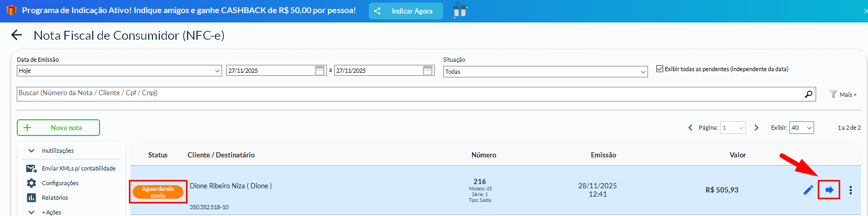
Task: Click the Nova nota button
Action: [x=58, y=128]
